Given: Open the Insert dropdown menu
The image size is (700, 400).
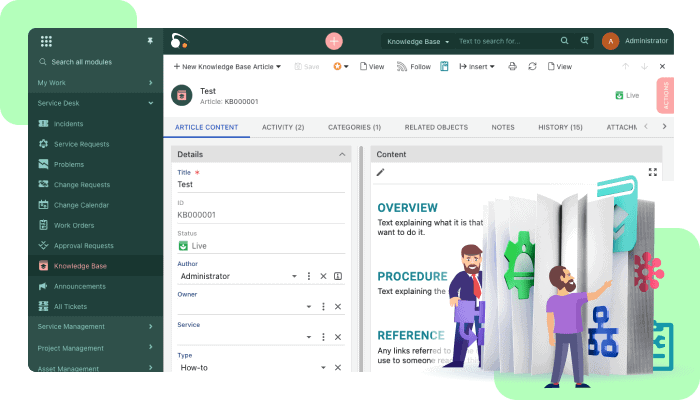Looking at the screenshot, I should click(x=476, y=66).
